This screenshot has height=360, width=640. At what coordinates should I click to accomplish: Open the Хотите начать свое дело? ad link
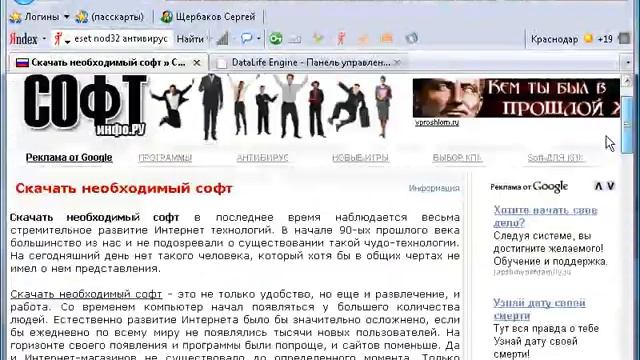tap(545, 216)
